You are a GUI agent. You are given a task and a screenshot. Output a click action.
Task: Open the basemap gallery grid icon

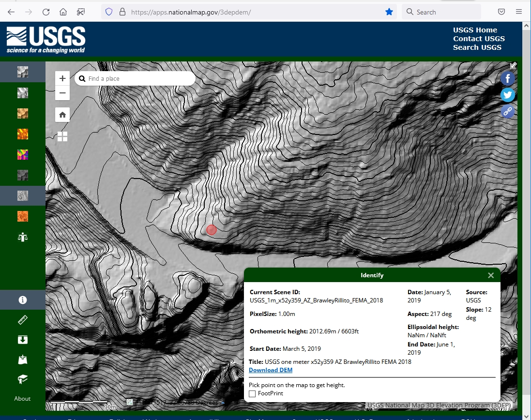pyautogui.click(x=62, y=136)
